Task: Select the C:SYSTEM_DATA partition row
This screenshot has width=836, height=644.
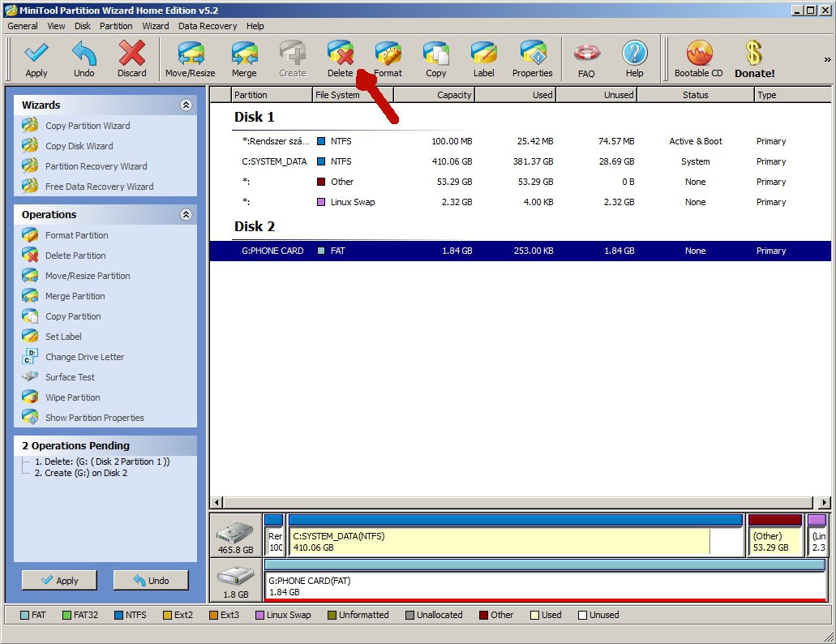Action: (x=520, y=161)
